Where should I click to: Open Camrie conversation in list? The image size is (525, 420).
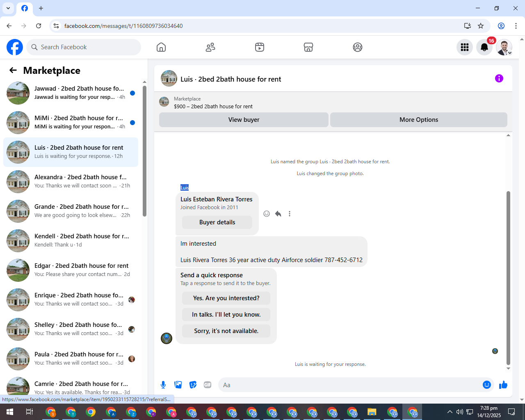71,386
